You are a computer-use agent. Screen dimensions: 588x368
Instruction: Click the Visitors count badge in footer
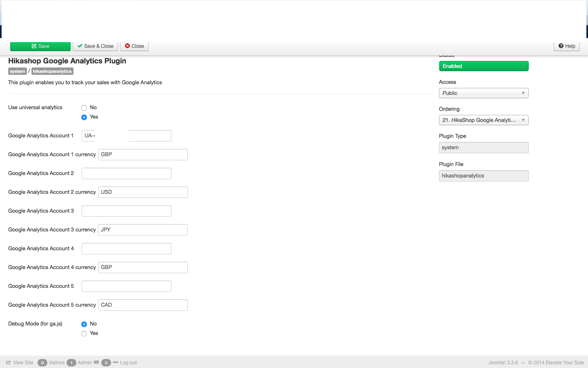coord(42,363)
